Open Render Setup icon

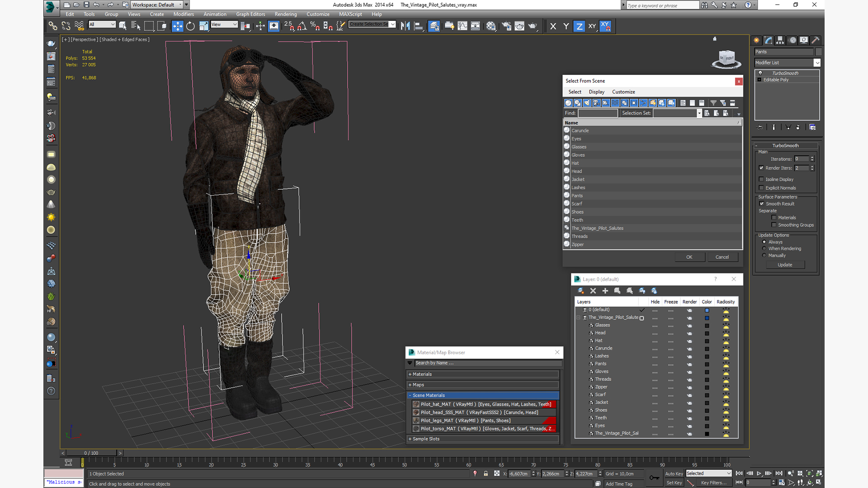[506, 26]
